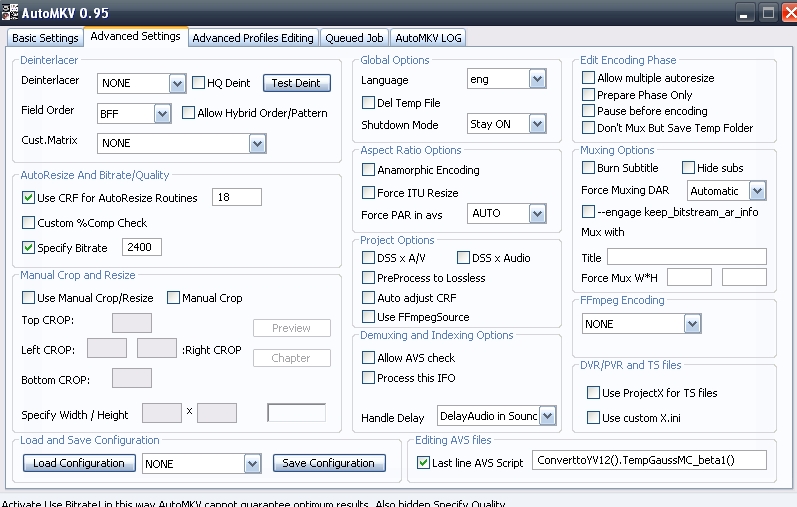Enable Use Manual Crop/Resize
Image resolution: width=797 pixels, height=507 pixels.
click(28, 297)
